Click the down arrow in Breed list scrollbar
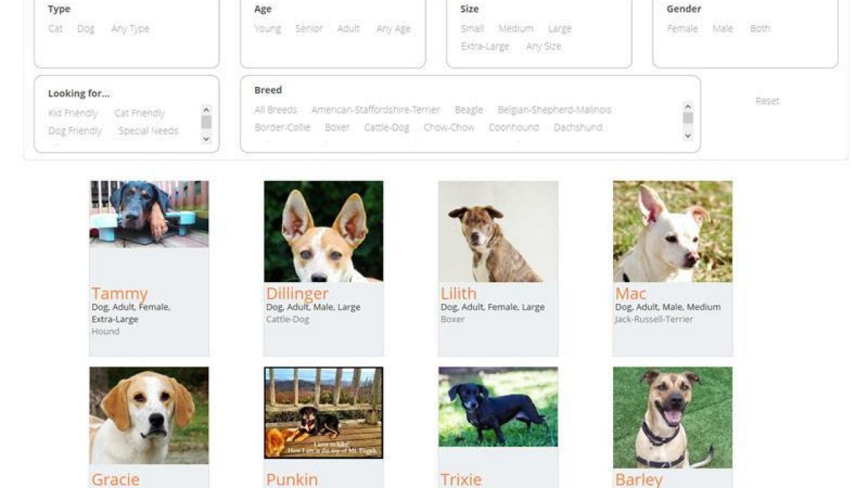 point(688,136)
